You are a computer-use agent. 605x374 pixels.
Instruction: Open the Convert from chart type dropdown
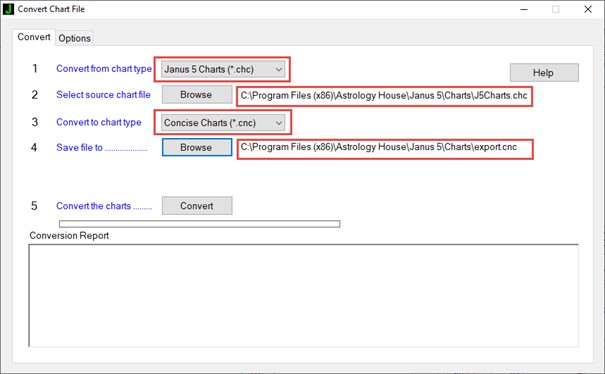223,69
